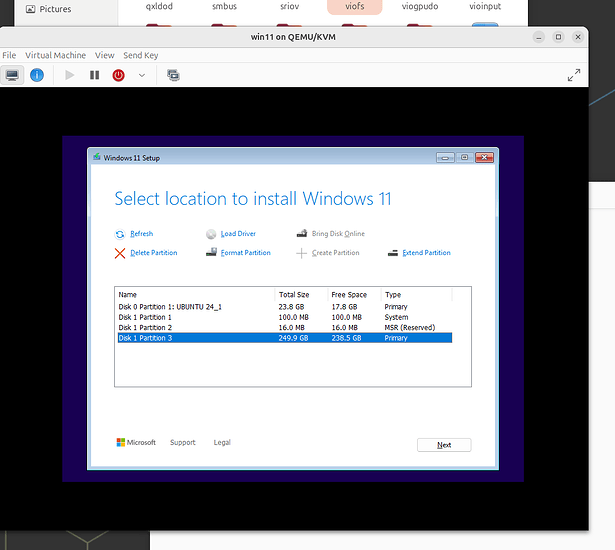Click the Windows 11 Setup title icon
The image size is (615, 550).
pyautogui.click(x=96, y=157)
